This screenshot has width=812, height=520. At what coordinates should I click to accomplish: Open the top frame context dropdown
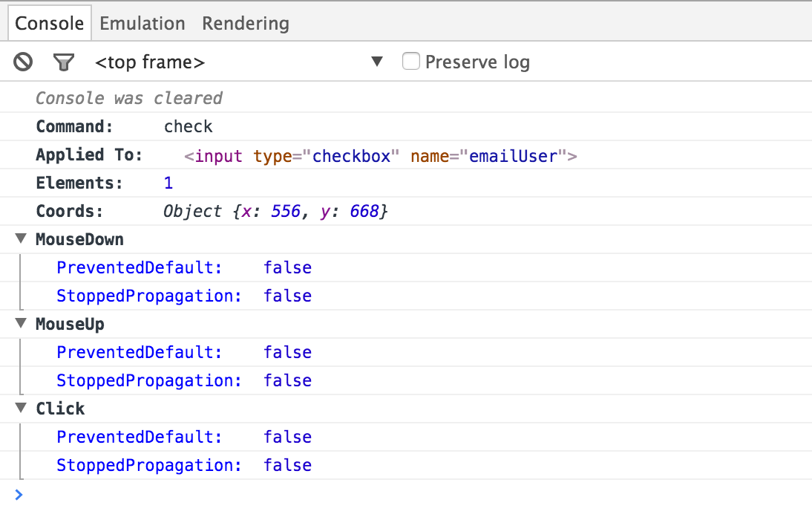(223, 62)
